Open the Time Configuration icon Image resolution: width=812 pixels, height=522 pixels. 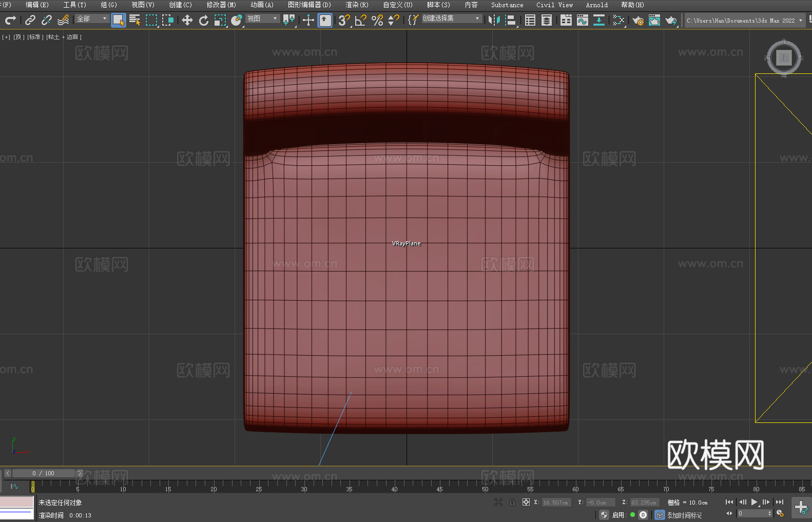pos(780,513)
